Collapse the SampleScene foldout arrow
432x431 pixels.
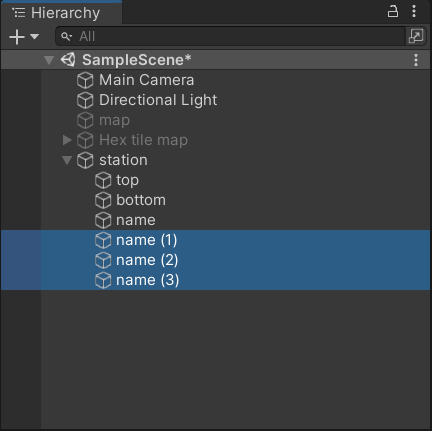click(x=49, y=60)
